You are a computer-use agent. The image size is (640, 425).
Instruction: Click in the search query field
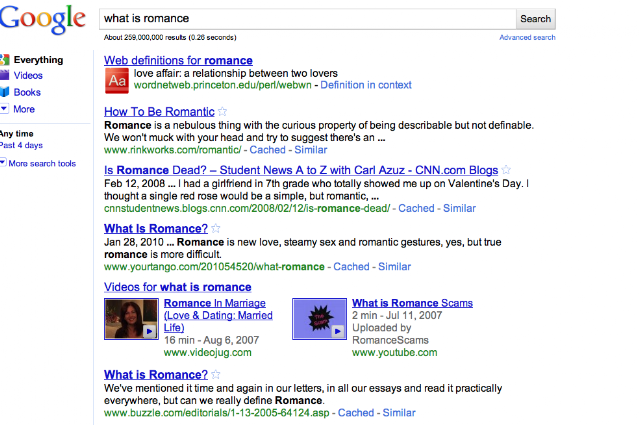coord(305,18)
